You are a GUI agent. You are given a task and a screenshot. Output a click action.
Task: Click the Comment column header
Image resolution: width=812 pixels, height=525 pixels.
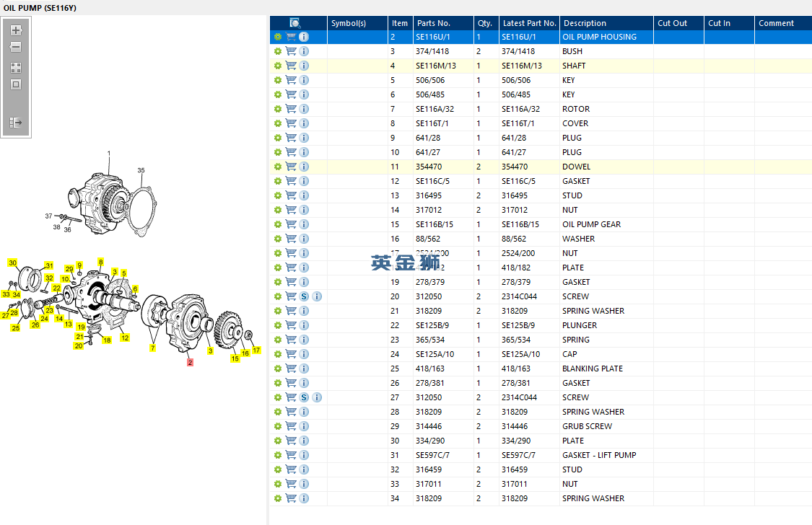click(784, 23)
